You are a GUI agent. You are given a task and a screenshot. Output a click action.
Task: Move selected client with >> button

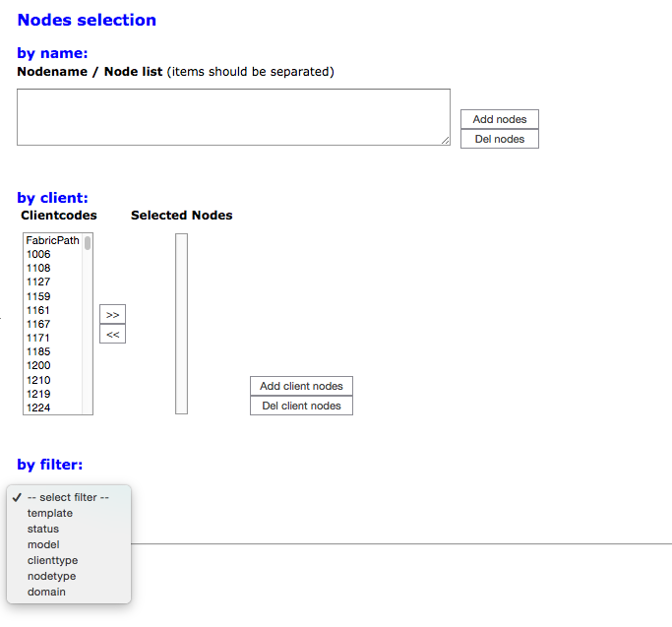(112, 314)
